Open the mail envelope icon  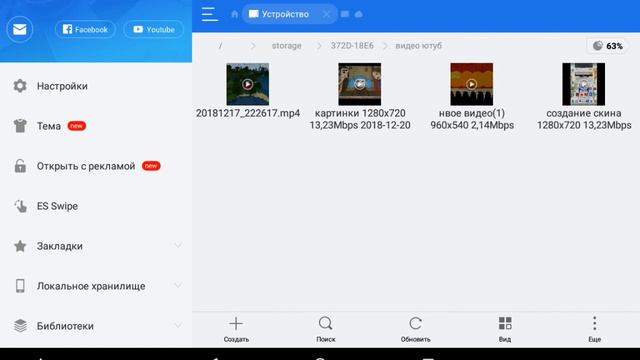pos(20,29)
